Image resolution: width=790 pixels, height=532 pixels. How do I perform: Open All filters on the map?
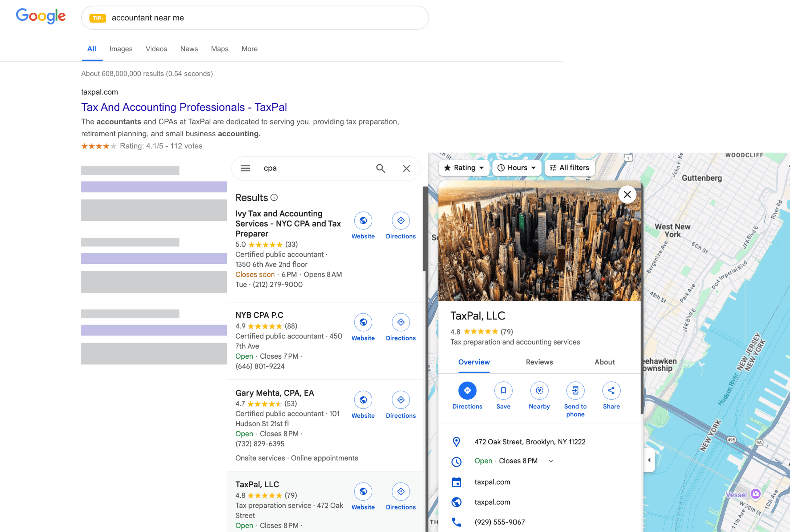coord(569,168)
